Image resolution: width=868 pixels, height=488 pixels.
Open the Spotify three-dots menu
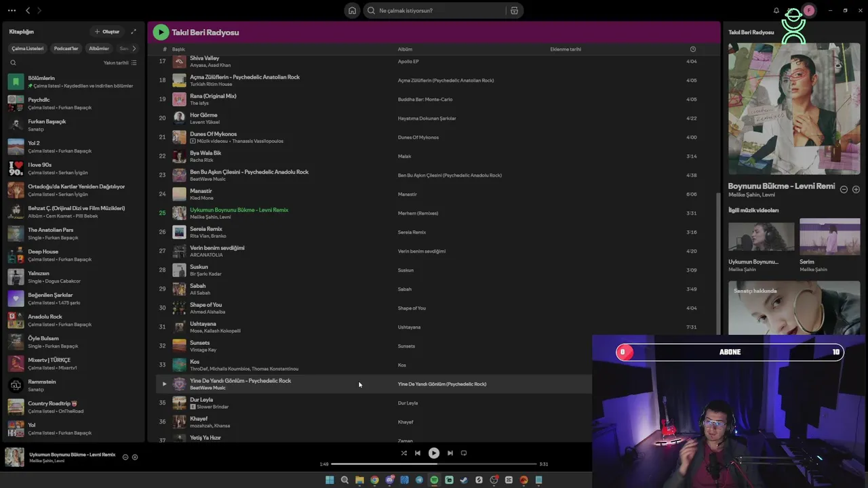coord(12,10)
